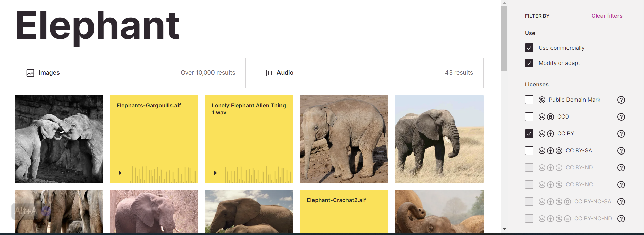Open help for CC BY-SA license
This screenshot has height=235, width=644.
coord(621,151)
